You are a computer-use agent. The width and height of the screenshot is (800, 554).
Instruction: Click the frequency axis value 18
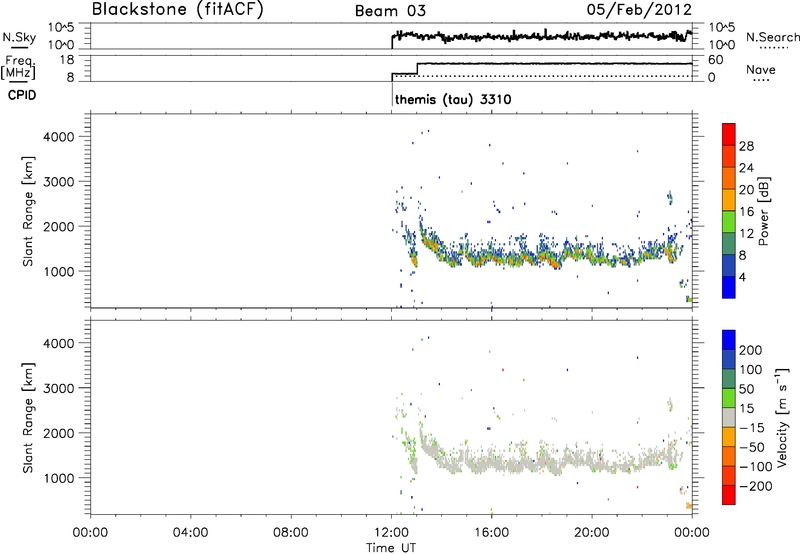[66, 60]
